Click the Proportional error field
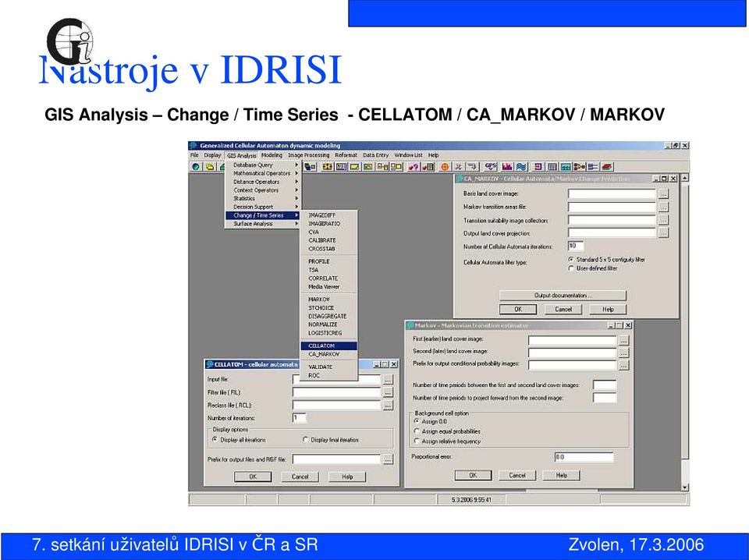The image size is (749, 560). click(584, 457)
